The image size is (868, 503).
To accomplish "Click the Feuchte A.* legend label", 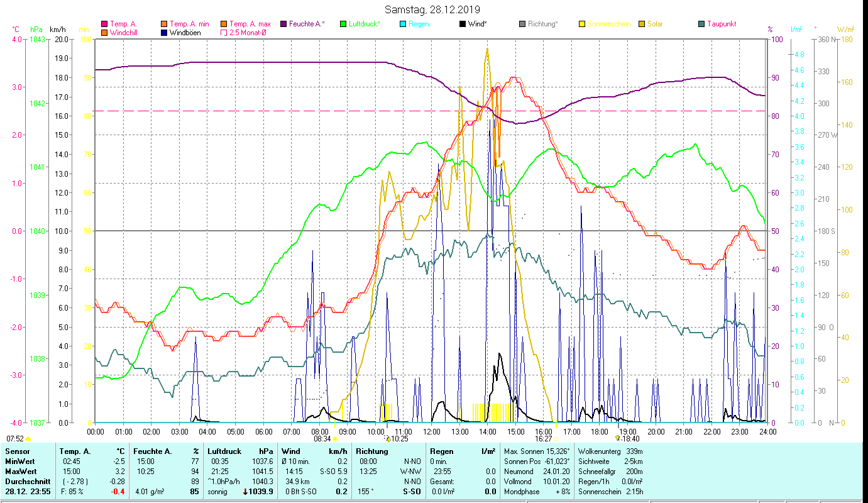I will [x=307, y=24].
